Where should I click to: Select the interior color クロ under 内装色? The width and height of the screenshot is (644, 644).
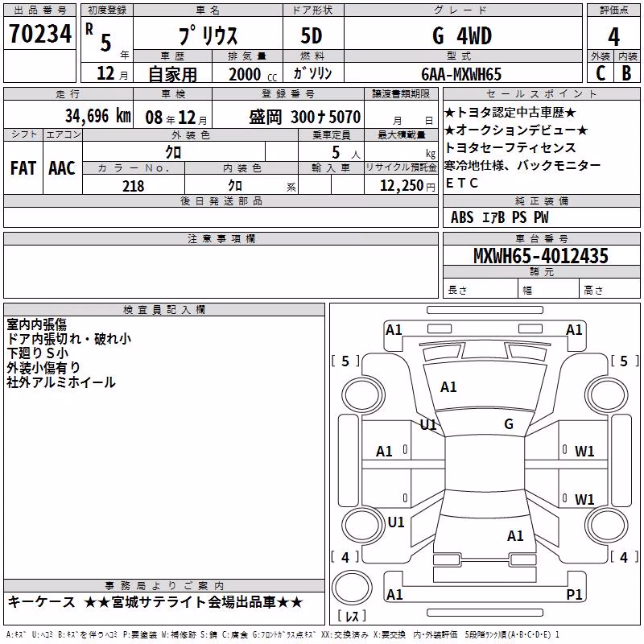tap(235, 186)
